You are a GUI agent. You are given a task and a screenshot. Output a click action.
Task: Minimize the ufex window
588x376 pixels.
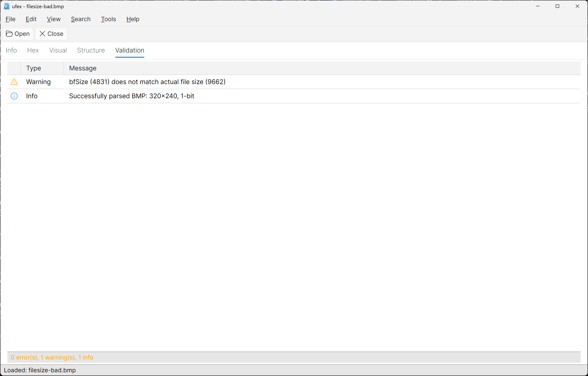click(538, 6)
